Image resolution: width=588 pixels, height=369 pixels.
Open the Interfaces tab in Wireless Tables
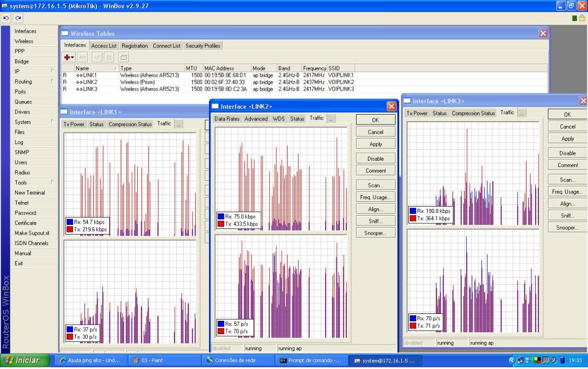[75, 45]
